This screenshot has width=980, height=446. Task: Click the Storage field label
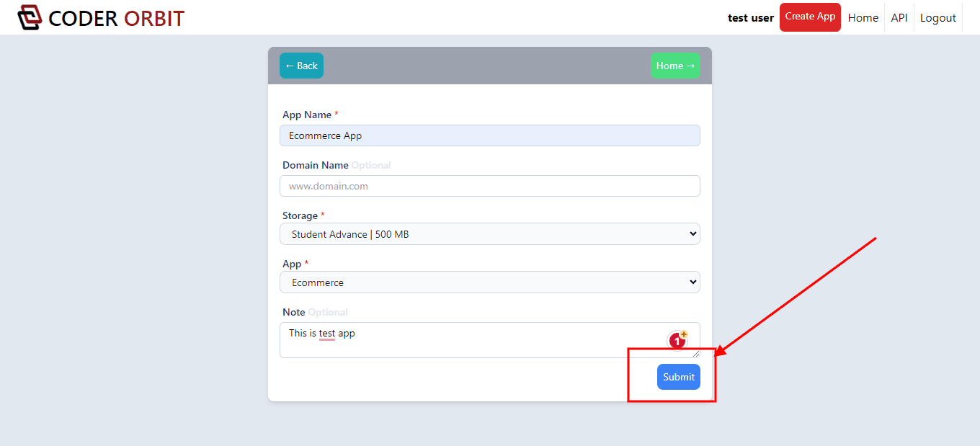[300, 215]
